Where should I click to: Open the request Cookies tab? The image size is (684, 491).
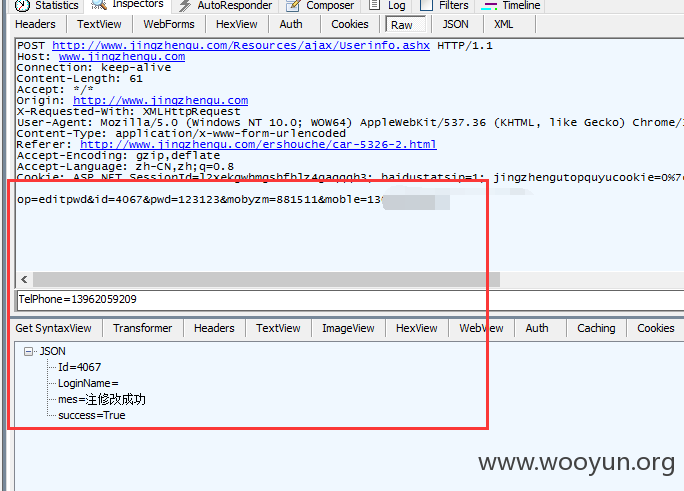[x=350, y=24]
